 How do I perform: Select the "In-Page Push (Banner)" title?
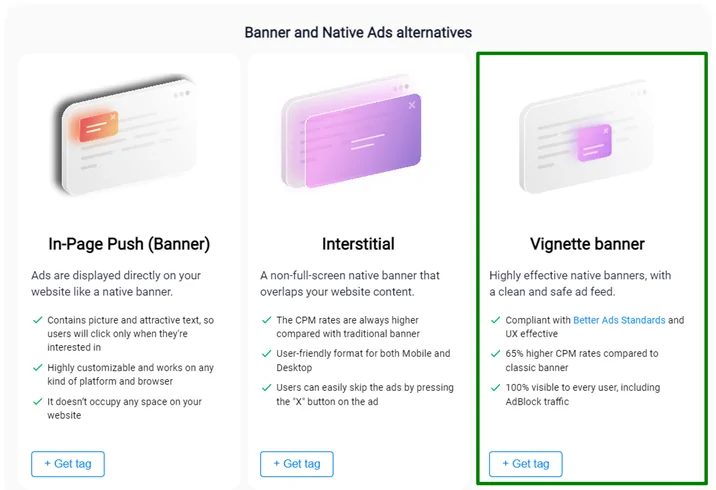[x=129, y=244]
